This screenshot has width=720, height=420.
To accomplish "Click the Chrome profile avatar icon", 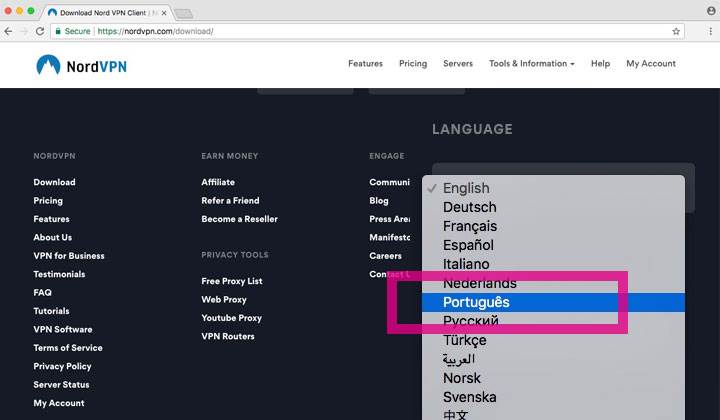I will coord(711,11).
